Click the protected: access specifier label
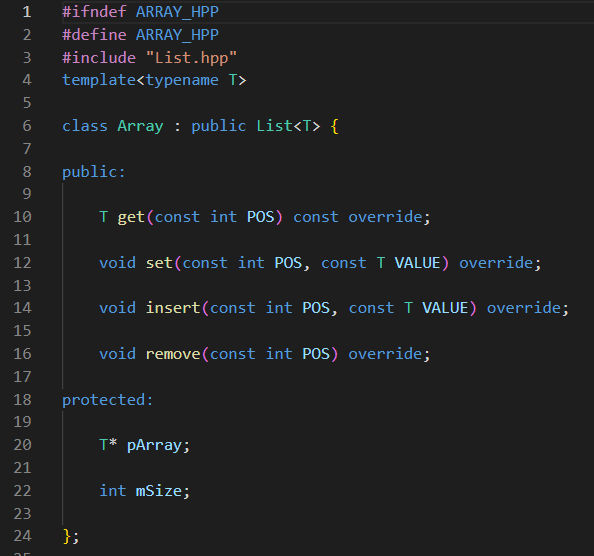 pyautogui.click(x=107, y=400)
